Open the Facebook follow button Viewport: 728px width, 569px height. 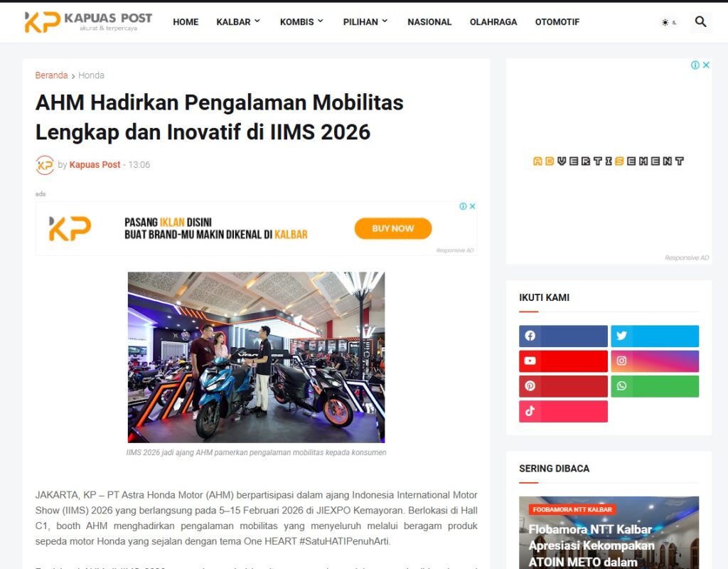tap(563, 336)
